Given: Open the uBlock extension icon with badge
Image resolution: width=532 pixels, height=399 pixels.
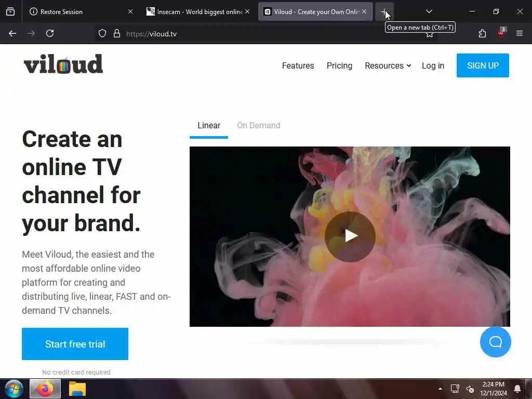Looking at the screenshot, I should (501, 33).
